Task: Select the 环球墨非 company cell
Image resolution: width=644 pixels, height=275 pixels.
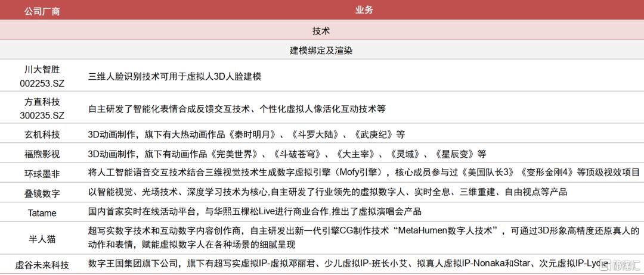Action: pos(42,174)
